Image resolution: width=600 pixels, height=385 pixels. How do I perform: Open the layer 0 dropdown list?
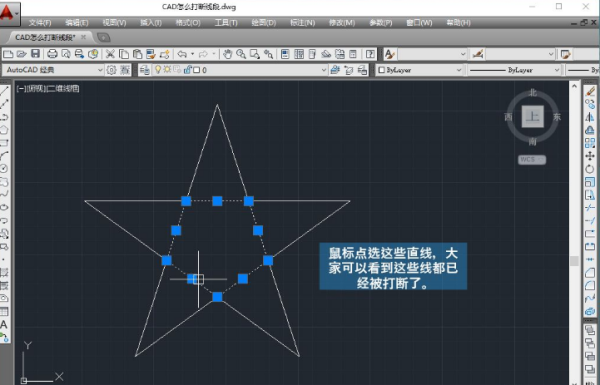click(324, 70)
